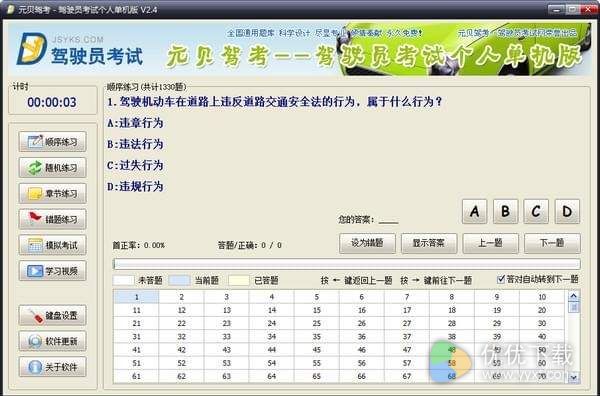Click the 首正率 0.00% statistic
Image resolution: width=600 pixels, height=396 pixels.
[x=139, y=245]
